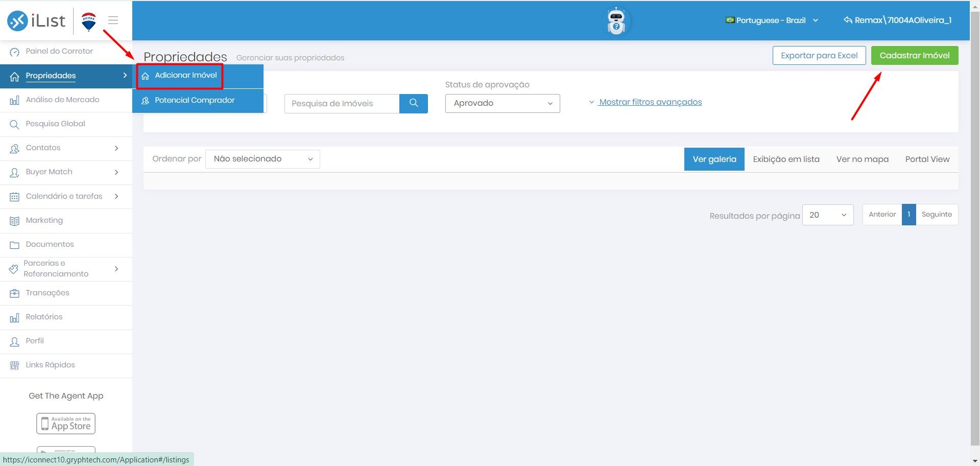The image size is (980, 466).
Task: Open the Portuguese - Brazil language dropdown
Action: (x=772, y=20)
